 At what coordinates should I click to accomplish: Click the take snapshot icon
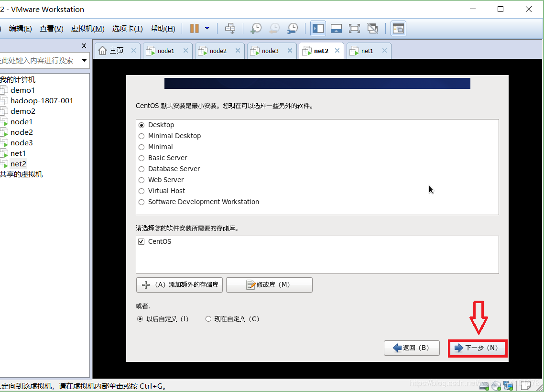(x=256, y=29)
